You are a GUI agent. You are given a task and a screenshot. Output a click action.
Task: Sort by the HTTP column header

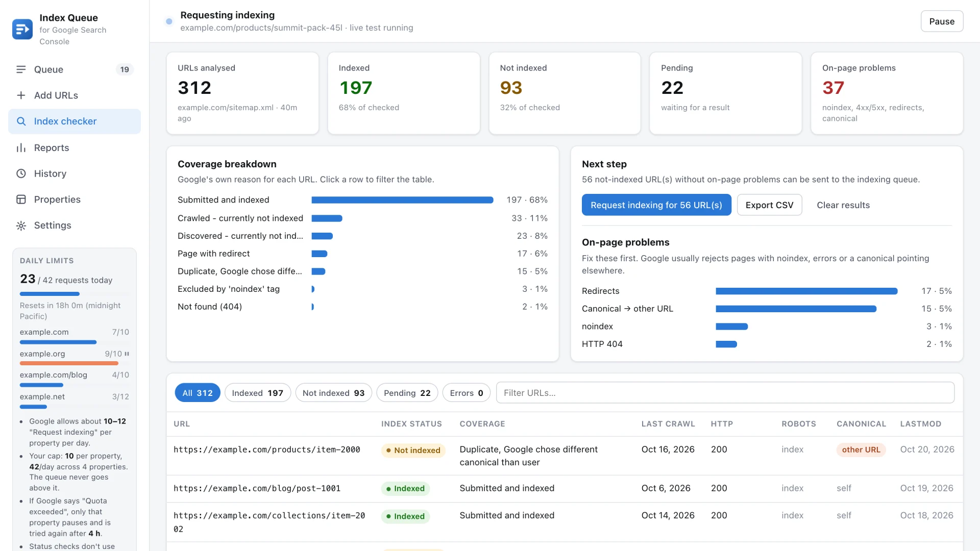(x=722, y=424)
